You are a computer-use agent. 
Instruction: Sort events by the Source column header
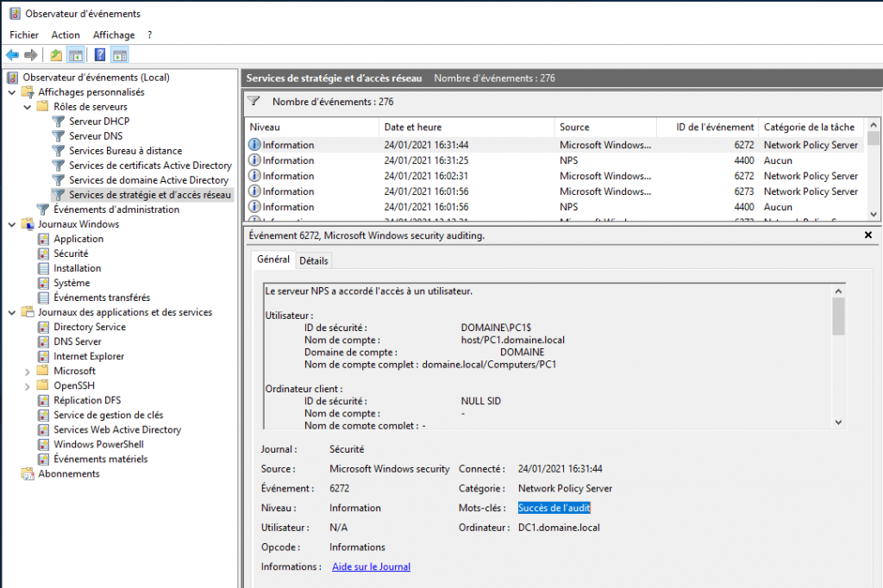pos(605,128)
